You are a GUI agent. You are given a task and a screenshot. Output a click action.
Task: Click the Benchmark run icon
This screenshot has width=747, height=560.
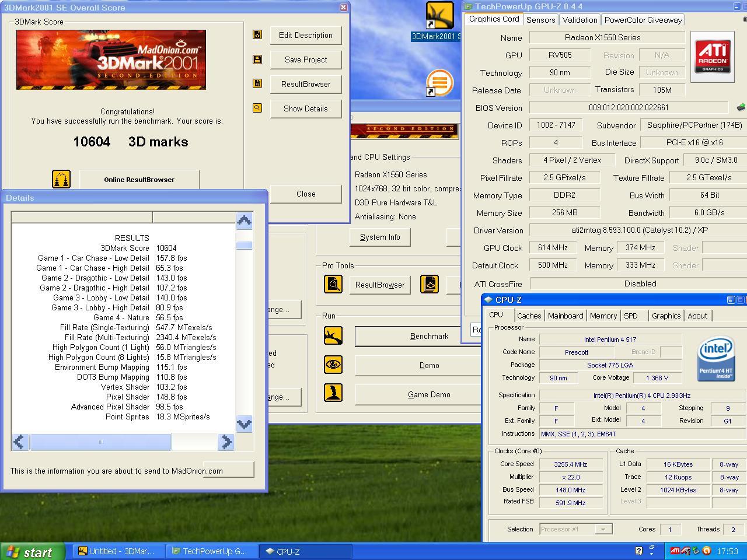point(333,335)
